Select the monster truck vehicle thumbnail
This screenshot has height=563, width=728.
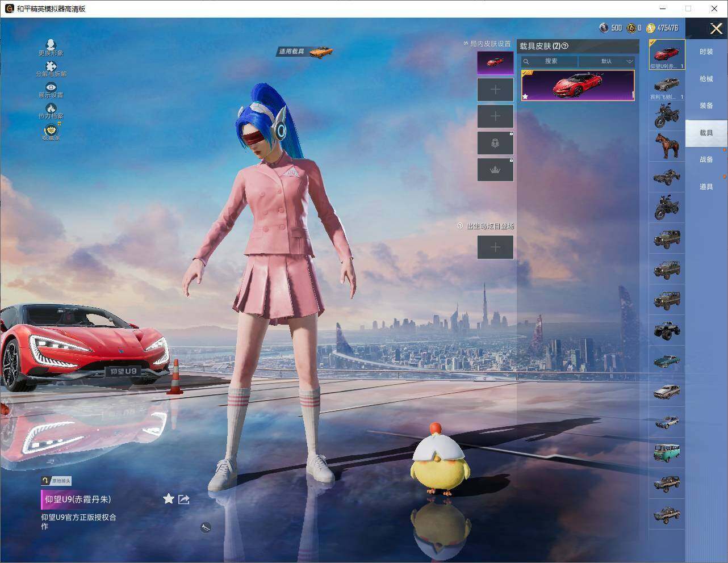[x=667, y=330]
